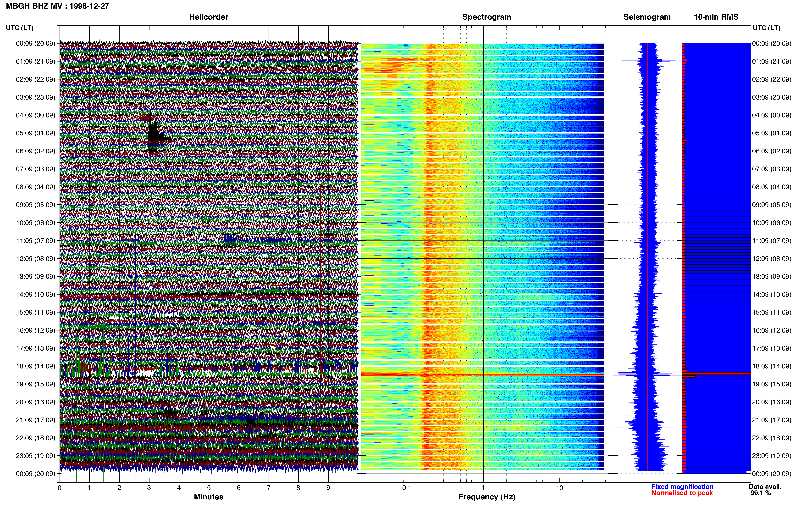812x508 pixels.
Task: Click the minute '3' tick on helicorder axis
Action: click(149, 488)
